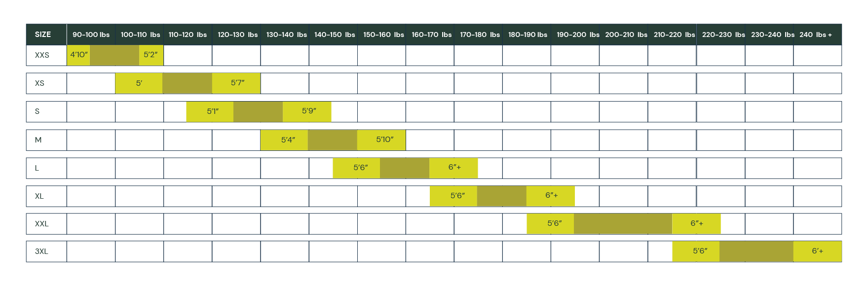Click the 4'10" cell in XXS row

79,55
